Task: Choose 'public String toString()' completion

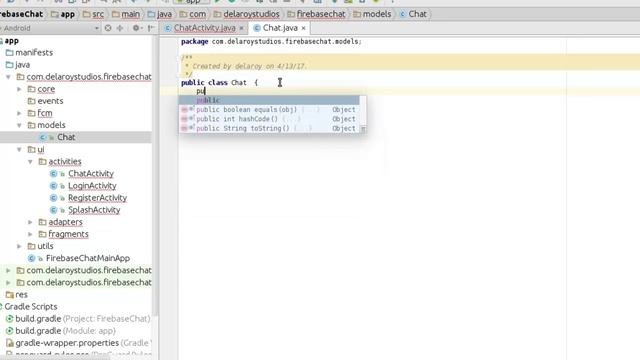Action: (269, 128)
